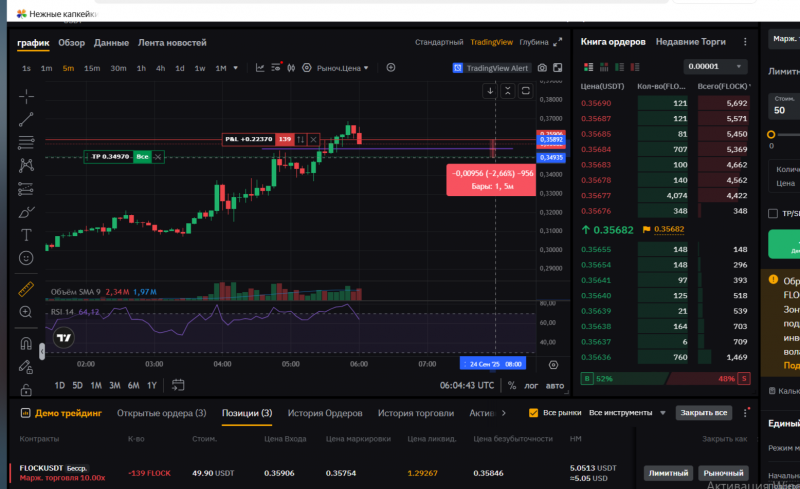Show combined order book view
The width and height of the screenshot is (800, 489).
(x=588, y=67)
